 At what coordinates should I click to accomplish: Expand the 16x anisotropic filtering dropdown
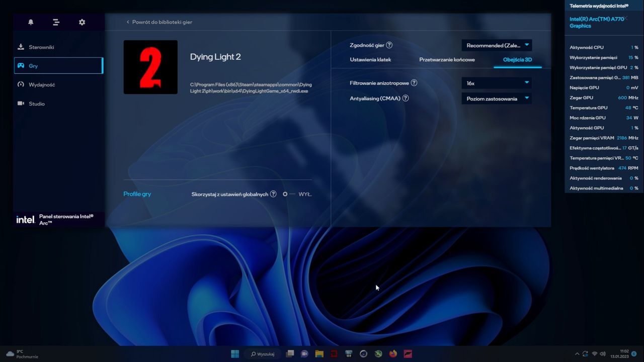tap(497, 83)
